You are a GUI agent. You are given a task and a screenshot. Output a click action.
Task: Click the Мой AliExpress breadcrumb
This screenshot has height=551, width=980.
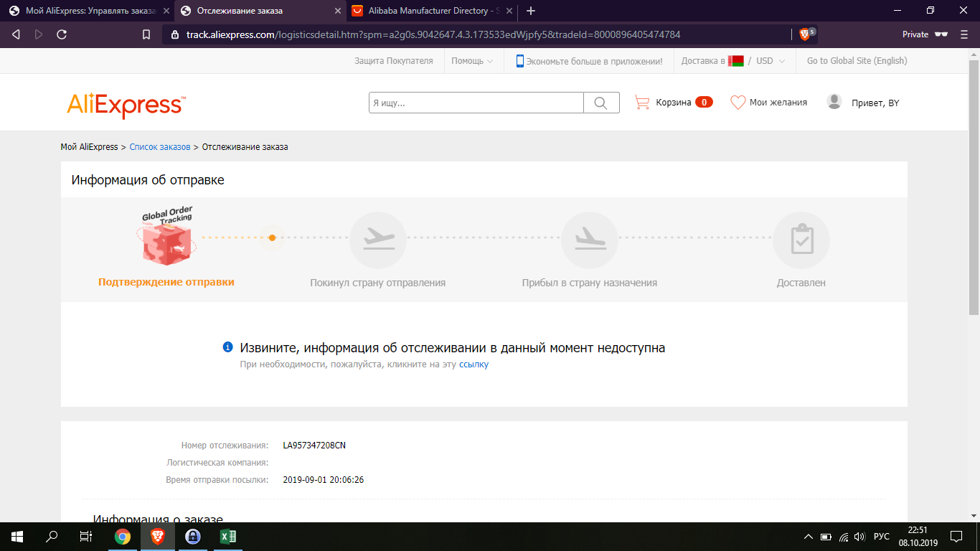coord(89,147)
